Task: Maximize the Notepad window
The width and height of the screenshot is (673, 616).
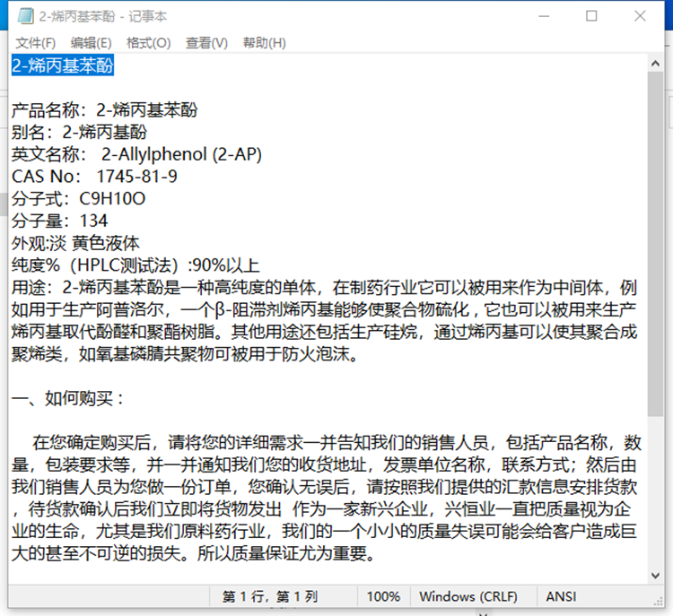Action: click(x=591, y=16)
